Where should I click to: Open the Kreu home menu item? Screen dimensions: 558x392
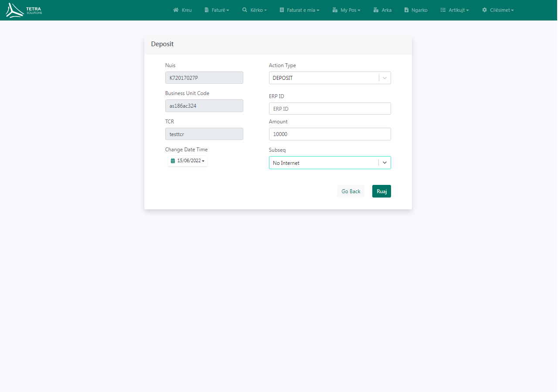[x=182, y=10]
